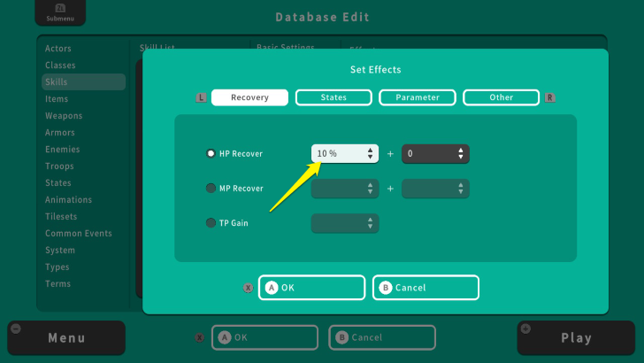644x363 pixels.
Task: Adjust the HP Recover flat value stepper arrows
Action: click(x=460, y=154)
